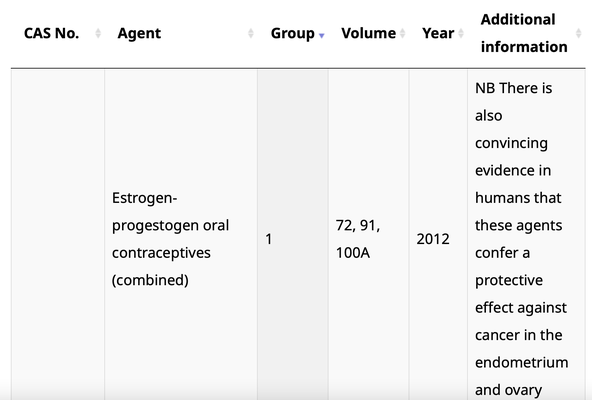Click the NB protective effect note text
This screenshot has height=400, width=592.
click(521, 239)
